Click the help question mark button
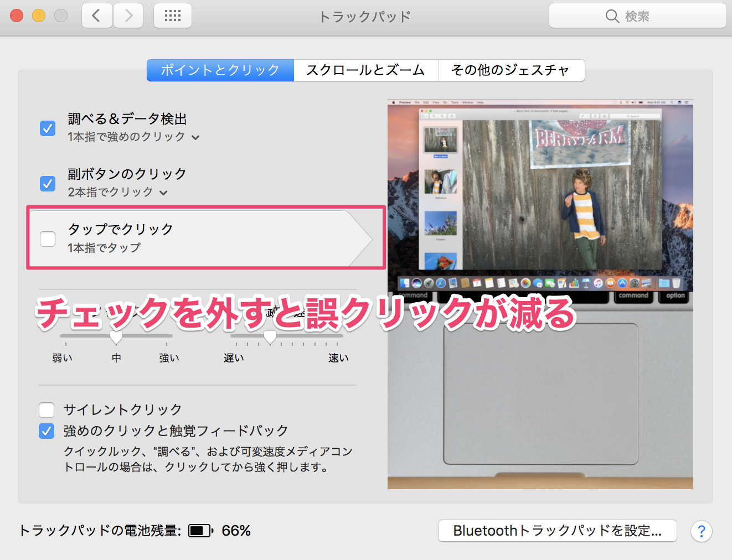This screenshot has width=732, height=560. point(701,531)
